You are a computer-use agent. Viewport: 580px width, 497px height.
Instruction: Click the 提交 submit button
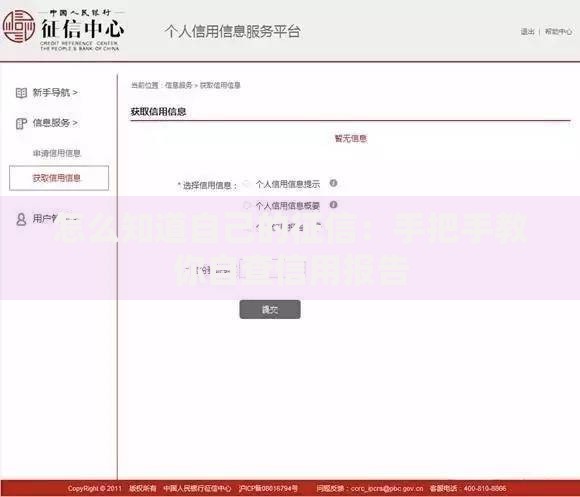point(270,310)
